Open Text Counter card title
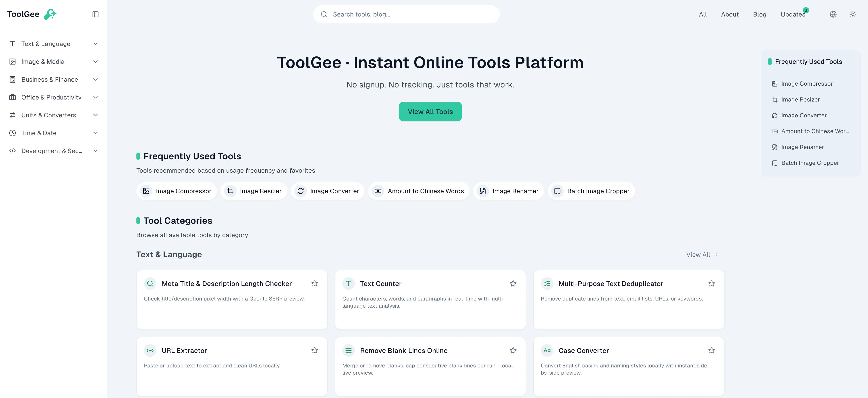The image size is (868, 398). coord(380,284)
